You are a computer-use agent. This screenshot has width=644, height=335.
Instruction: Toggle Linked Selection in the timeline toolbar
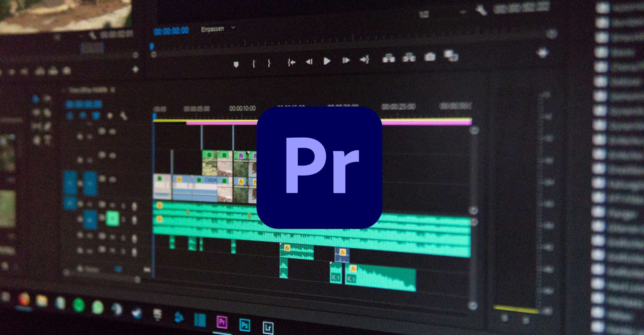pos(96,116)
